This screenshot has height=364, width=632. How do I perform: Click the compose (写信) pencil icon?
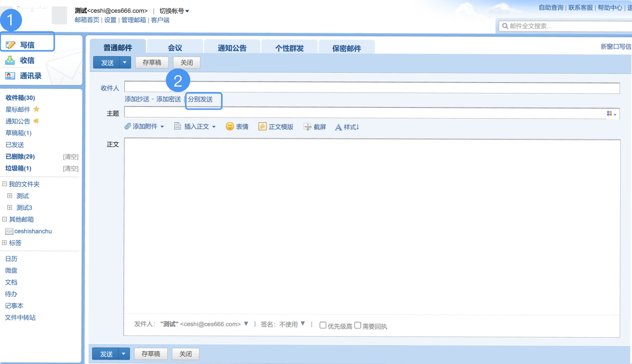(10, 45)
